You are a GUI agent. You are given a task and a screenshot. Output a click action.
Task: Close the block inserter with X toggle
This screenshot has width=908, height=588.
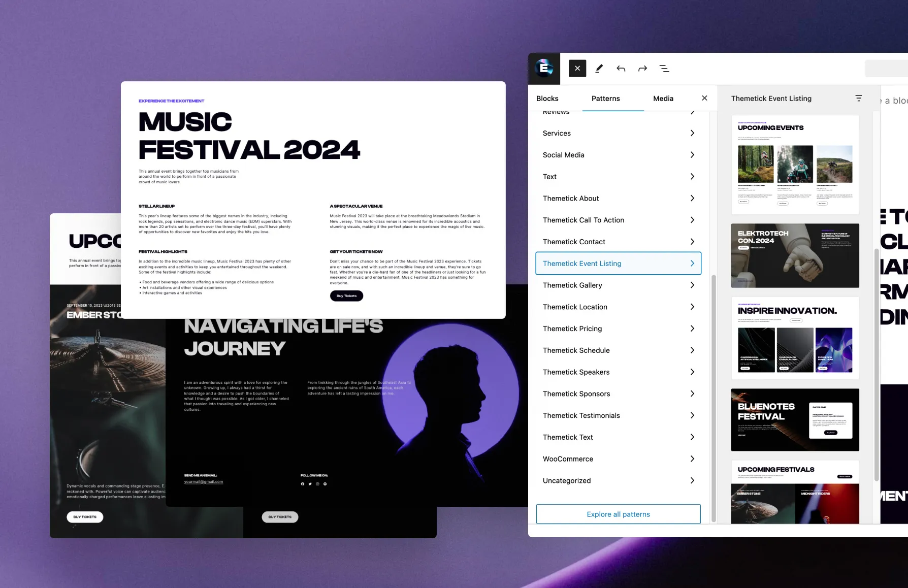[577, 69]
